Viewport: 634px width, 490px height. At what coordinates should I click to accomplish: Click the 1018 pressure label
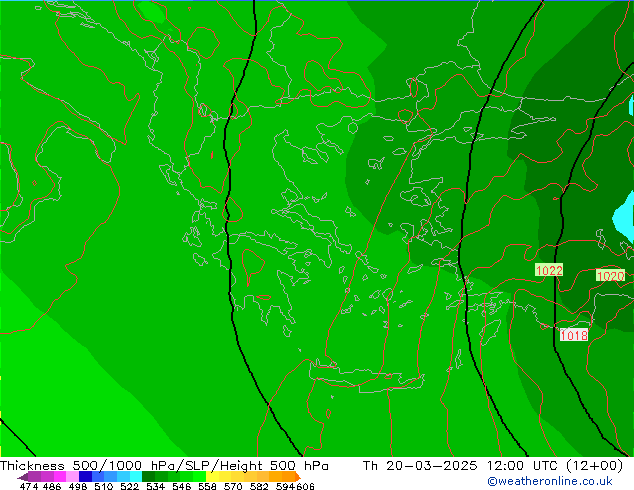coord(574,335)
